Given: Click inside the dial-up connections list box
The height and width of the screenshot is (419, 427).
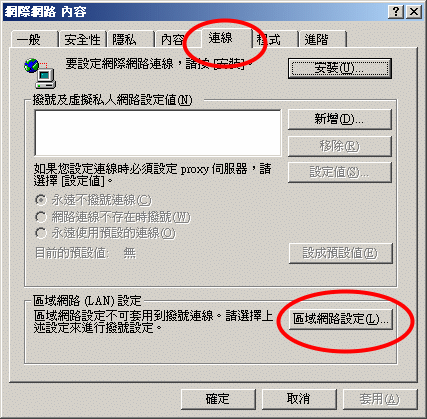Looking at the screenshot, I should [x=158, y=133].
